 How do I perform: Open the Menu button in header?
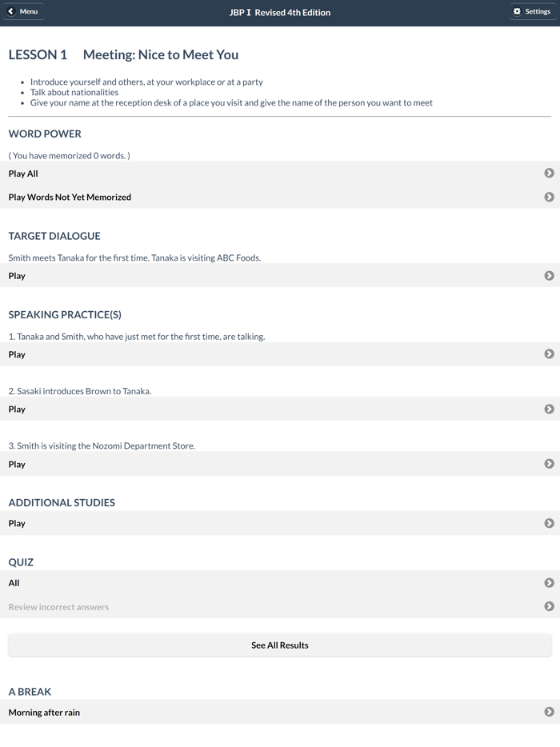24,12
